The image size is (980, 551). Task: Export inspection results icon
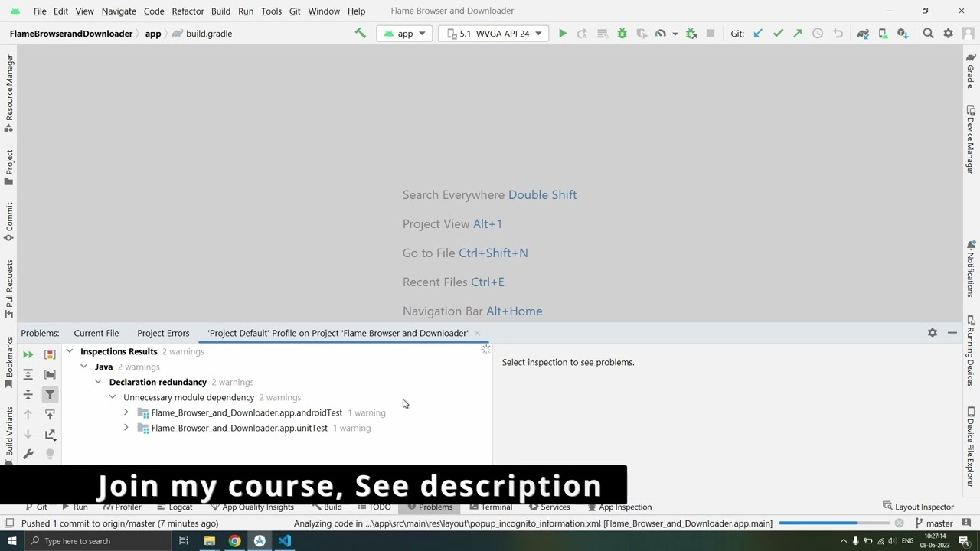click(50, 434)
